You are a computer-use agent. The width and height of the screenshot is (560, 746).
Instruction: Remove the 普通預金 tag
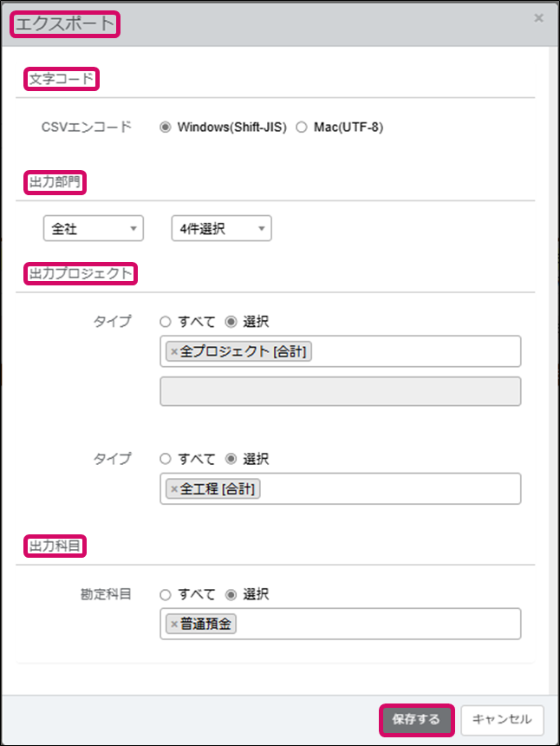coord(173,625)
